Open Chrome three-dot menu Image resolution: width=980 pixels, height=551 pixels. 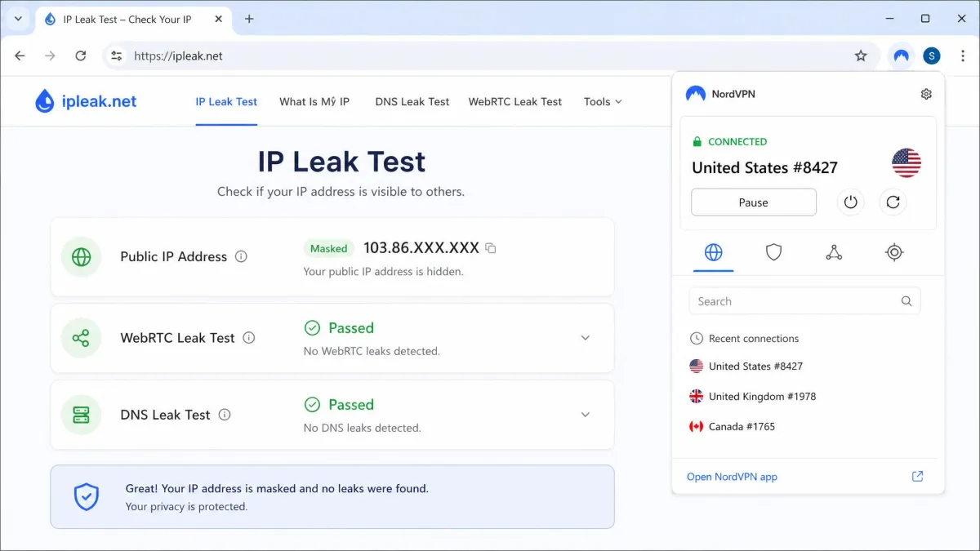click(x=963, y=56)
